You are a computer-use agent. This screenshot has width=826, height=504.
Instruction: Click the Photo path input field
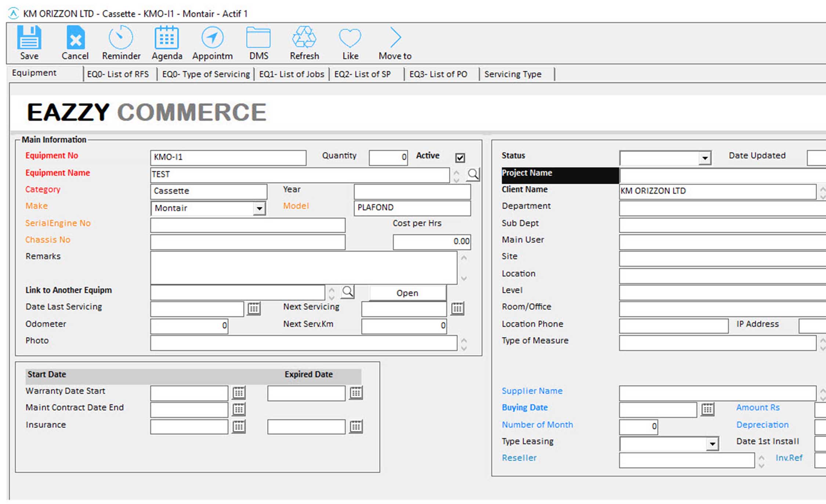coord(304,343)
